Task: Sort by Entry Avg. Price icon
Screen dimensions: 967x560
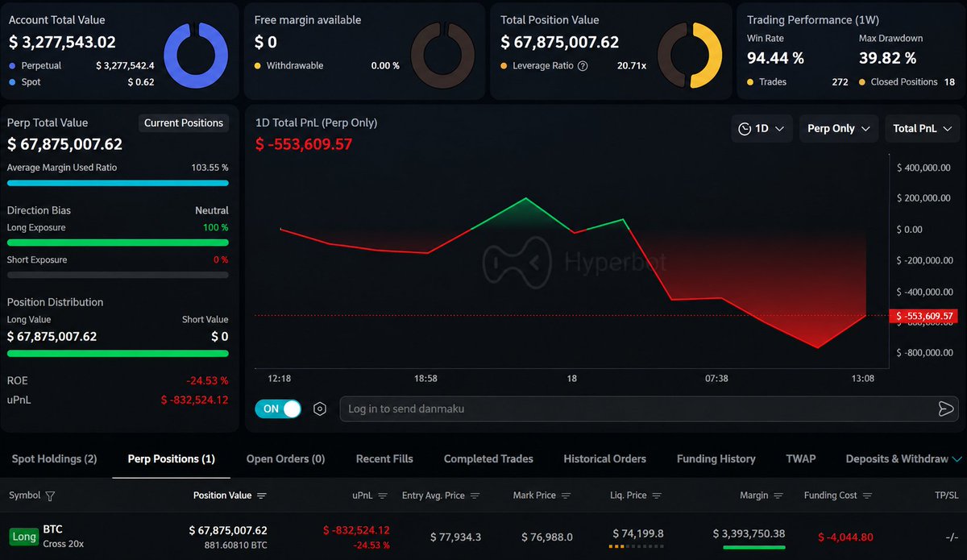Action: click(x=475, y=496)
